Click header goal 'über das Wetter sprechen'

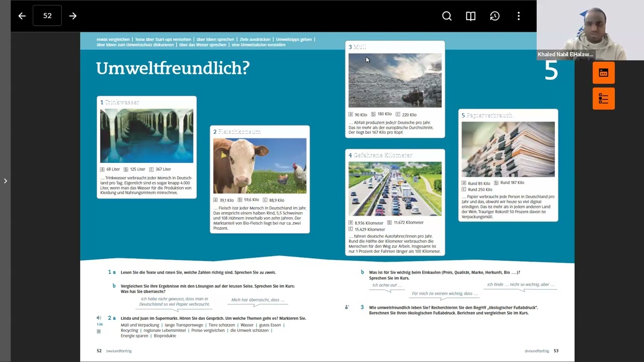[x=203, y=45]
